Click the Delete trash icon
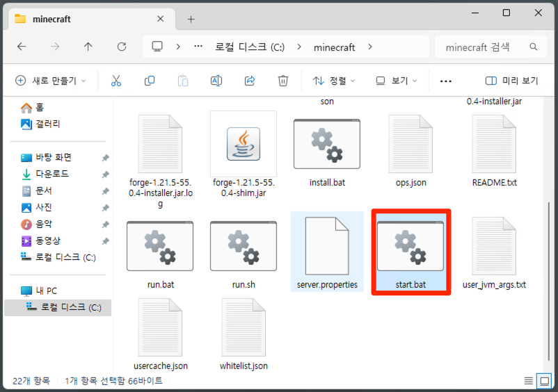The width and height of the screenshot is (558, 392). (283, 81)
